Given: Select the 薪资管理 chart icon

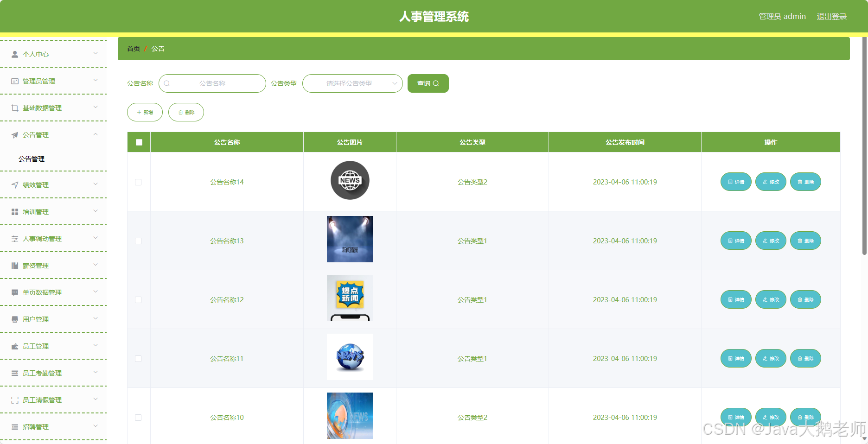Looking at the screenshot, I should pos(13,265).
